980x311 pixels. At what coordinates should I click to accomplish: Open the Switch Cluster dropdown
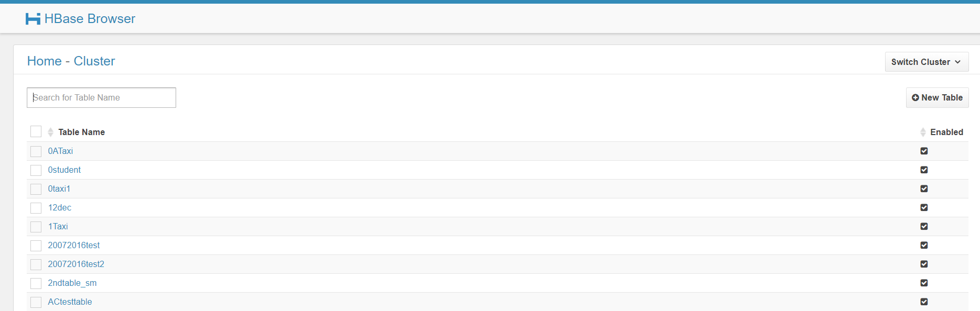point(927,62)
